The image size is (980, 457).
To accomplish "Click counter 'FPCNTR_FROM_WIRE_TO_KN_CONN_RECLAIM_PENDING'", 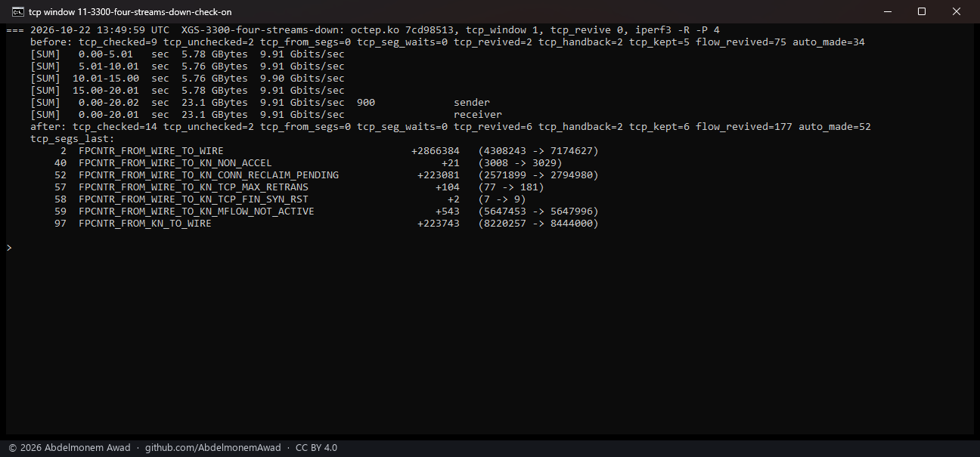I will [209, 175].
